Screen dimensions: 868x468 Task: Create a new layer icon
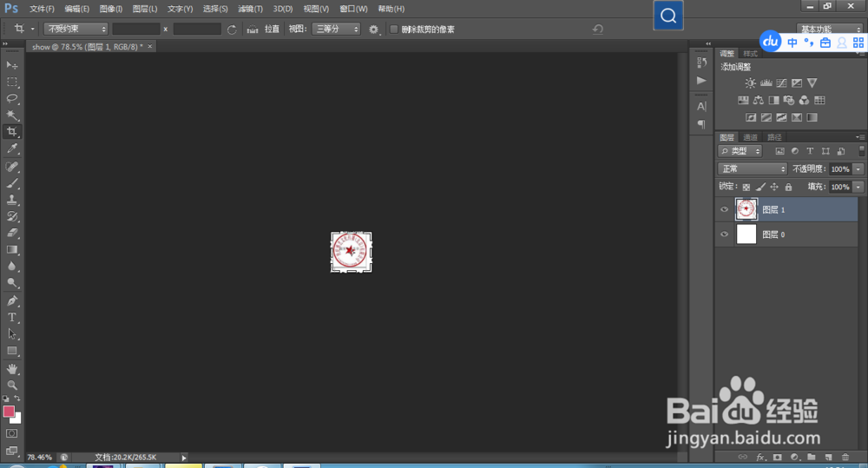(828, 457)
